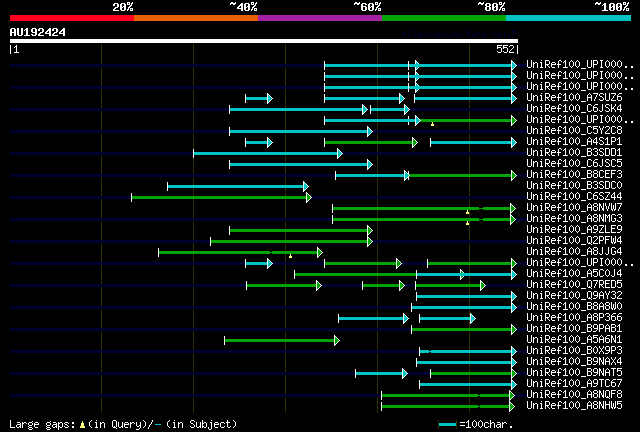The height and width of the screenshot is (432, 640).
Task: Select the UniRef100_A8NHW5 label
Action: pyautogui.click(x=574, y=406)
